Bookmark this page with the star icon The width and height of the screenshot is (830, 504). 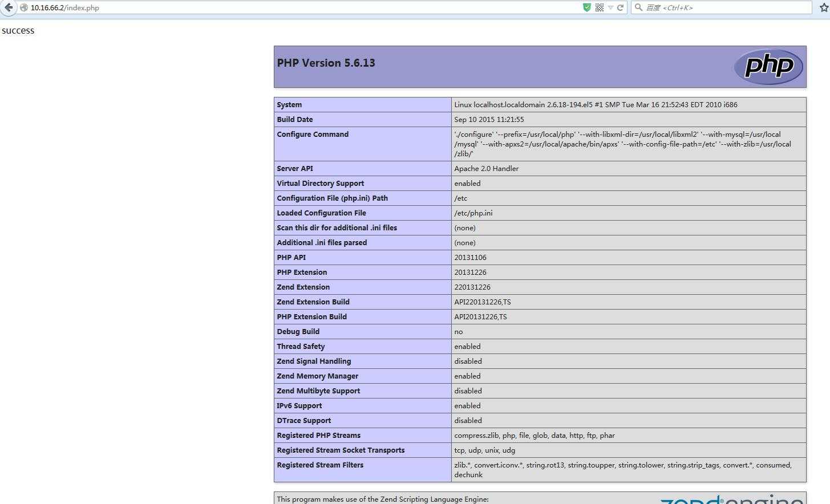coord(824,7)
